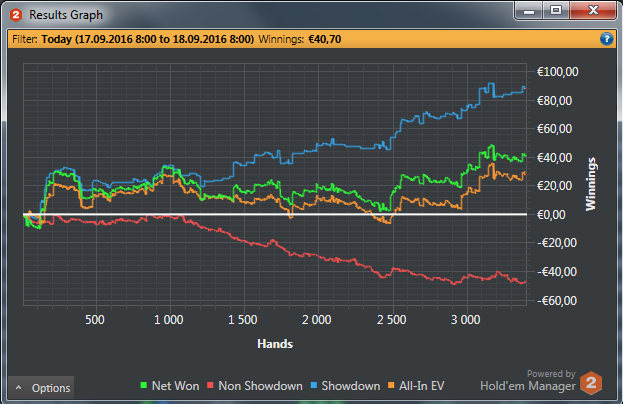Maximize the Results Graph window

pyautogui.click(x=556, y=10)
